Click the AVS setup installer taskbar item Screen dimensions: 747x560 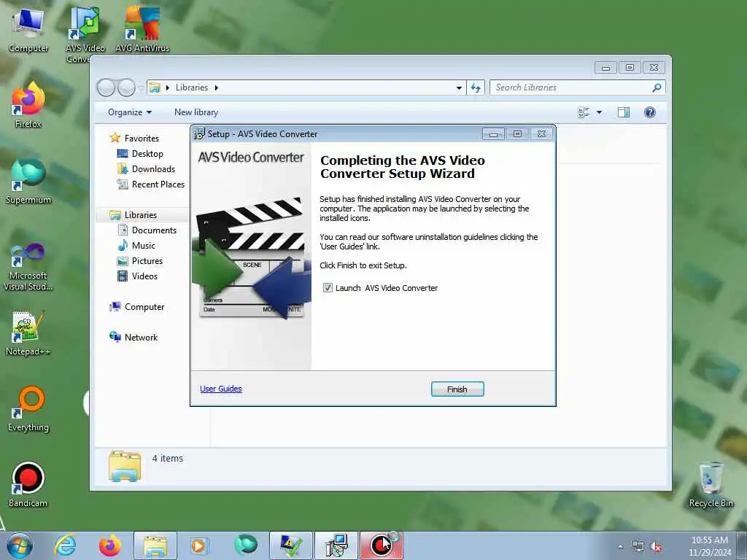[x=336, y=545]
